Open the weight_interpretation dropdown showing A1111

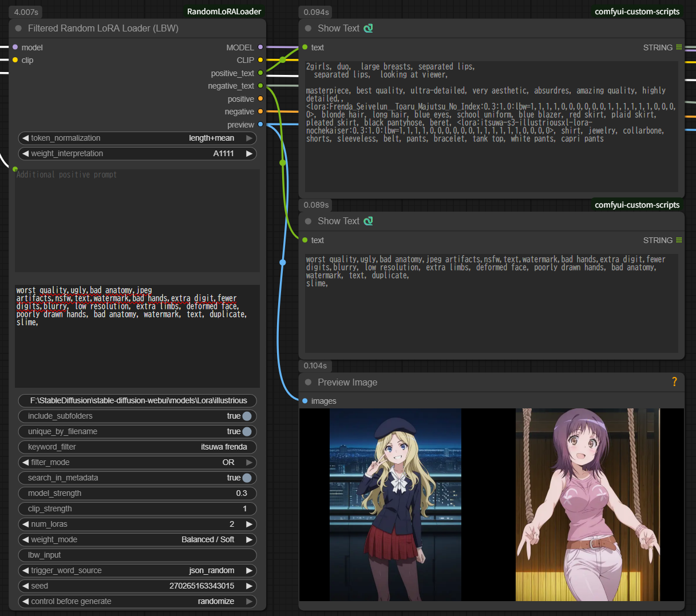(137, 153)
